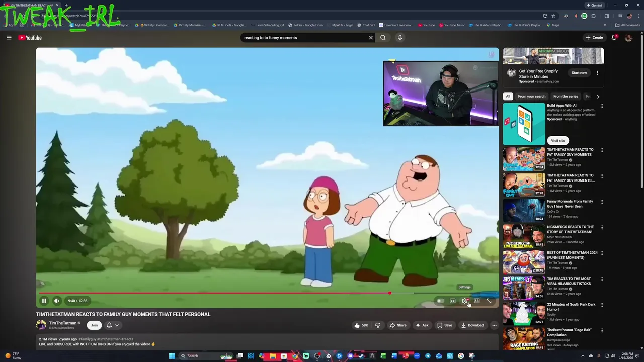Click Start now on Shopify ad
Viewport: 644px width, 362px height.
[x=579, y=73]
